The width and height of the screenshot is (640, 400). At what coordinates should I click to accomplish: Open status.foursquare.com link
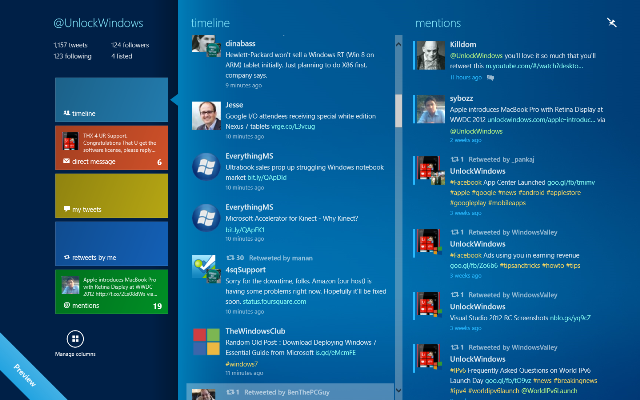(x=274, y=302)
